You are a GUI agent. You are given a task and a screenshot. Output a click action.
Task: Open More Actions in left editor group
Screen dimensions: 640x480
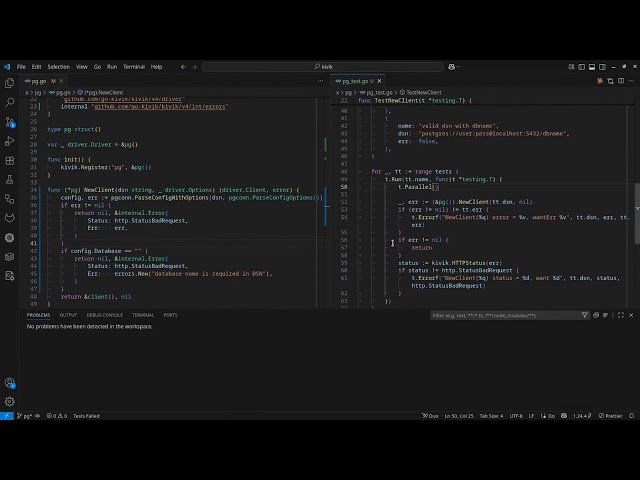click(320, 81)
